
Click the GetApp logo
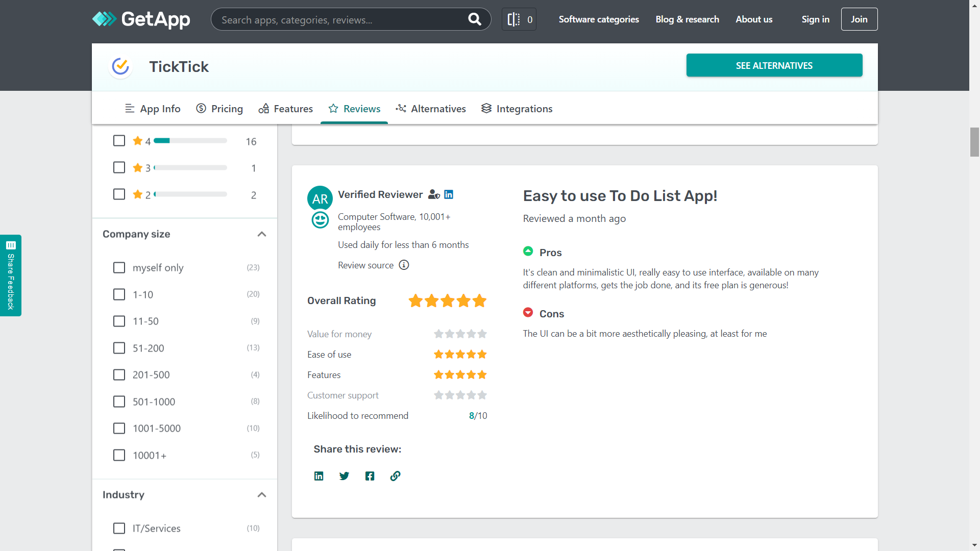(141, 19)
